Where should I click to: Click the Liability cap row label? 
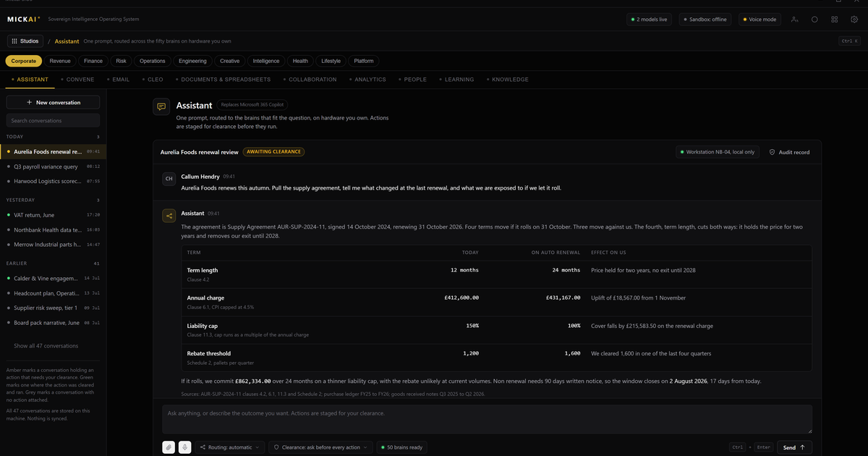(x=203, y=326)
